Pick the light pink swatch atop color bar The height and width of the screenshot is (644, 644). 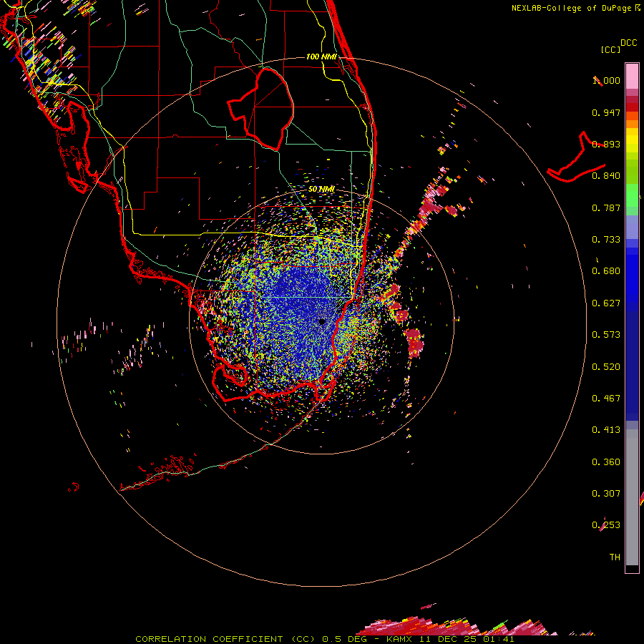tap(632, 76)
